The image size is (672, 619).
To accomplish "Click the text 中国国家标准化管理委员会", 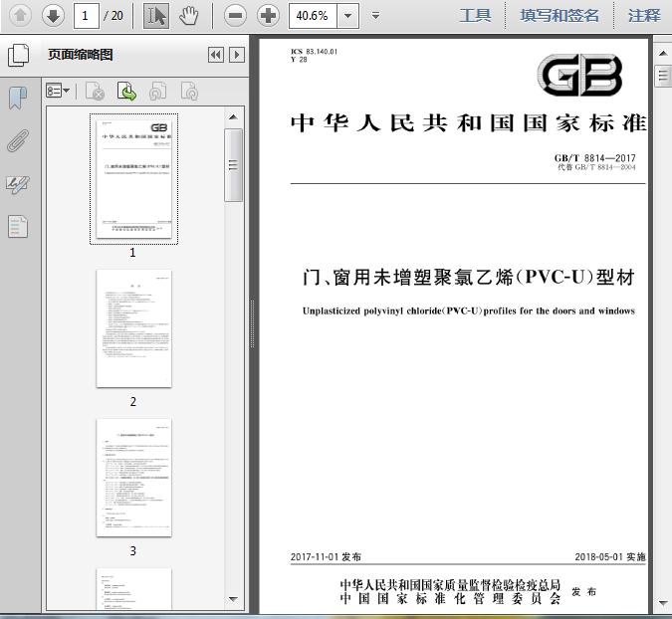I will (x=450, y=598).
